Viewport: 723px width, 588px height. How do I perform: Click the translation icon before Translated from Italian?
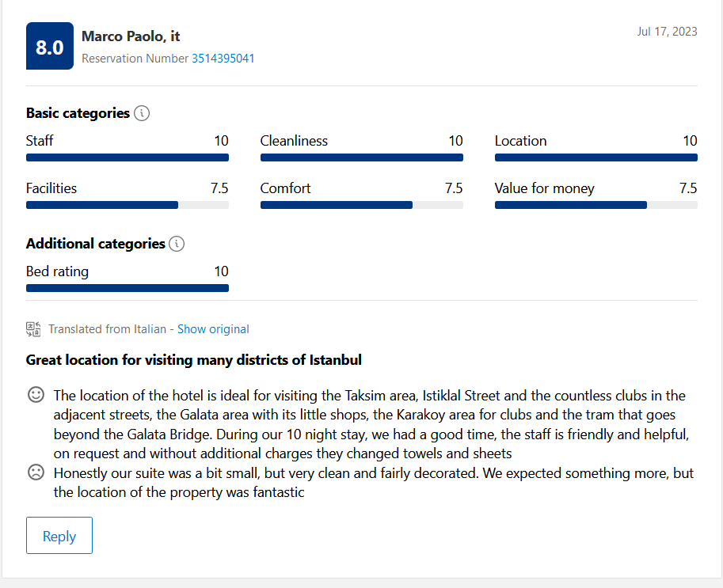33,329
